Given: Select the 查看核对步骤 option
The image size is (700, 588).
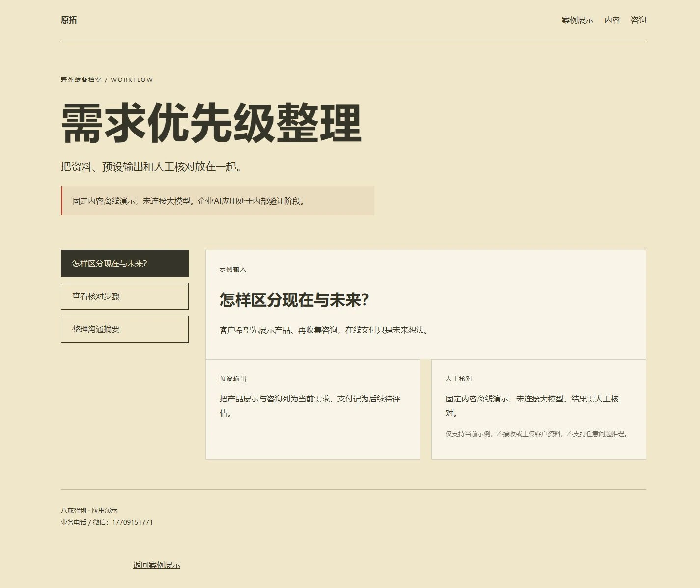Looking at the screenshot, I should [125, 296].
